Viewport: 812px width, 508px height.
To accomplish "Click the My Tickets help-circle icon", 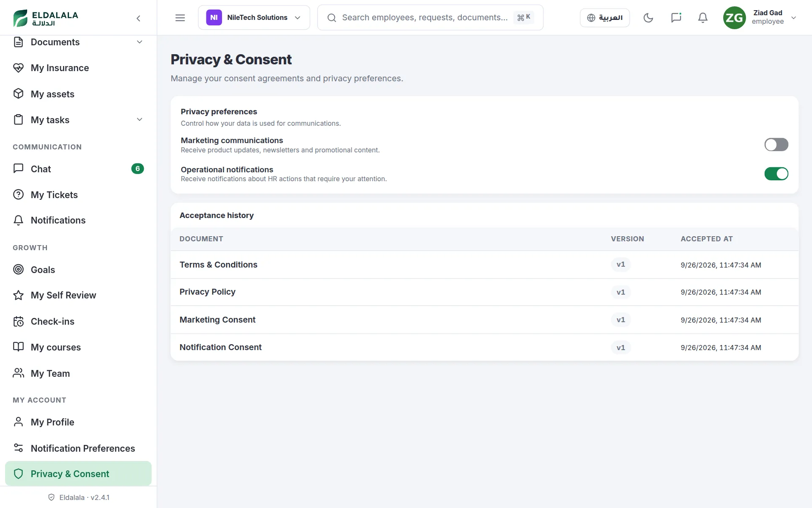I will (x=18, y=194).
